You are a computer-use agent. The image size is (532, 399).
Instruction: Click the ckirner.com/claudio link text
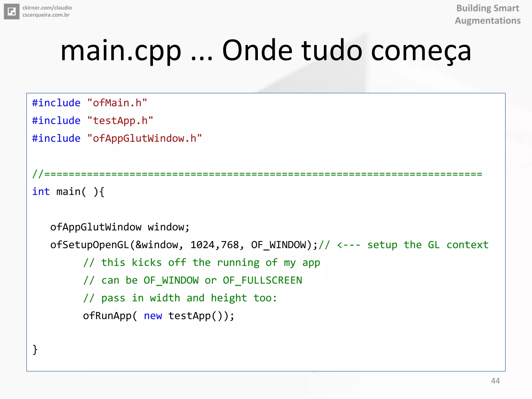pos(47,8)
